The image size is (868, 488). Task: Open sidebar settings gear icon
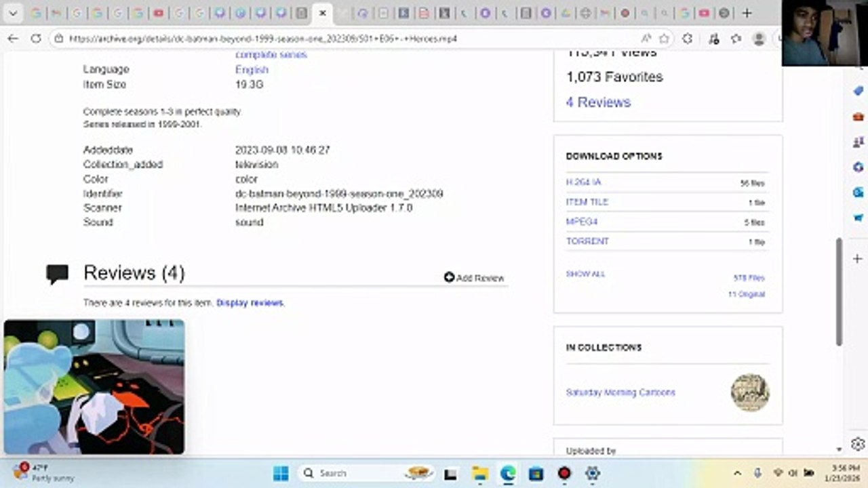click(858, 444)
